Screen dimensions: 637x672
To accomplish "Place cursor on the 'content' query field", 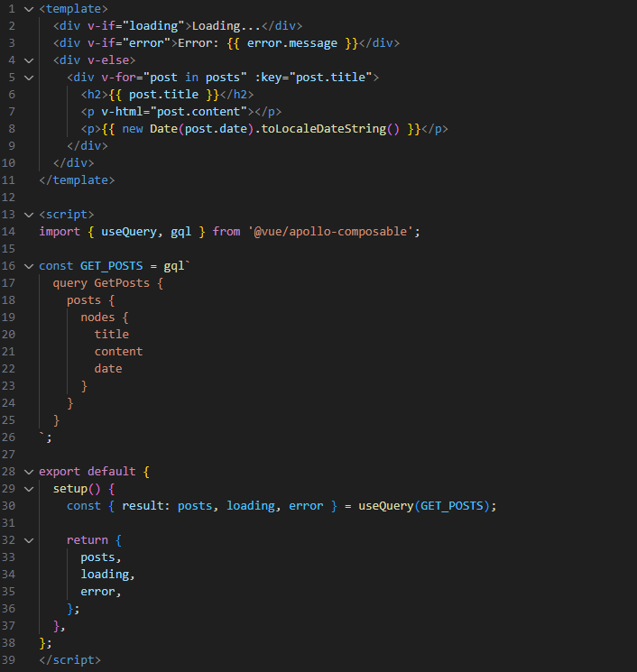I will pos(118,352).
